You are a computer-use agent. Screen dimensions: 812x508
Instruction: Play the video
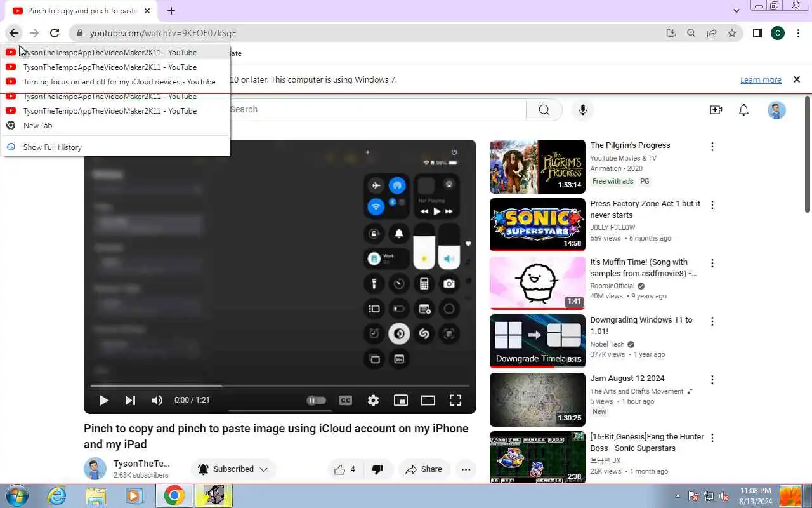(103, 400)
